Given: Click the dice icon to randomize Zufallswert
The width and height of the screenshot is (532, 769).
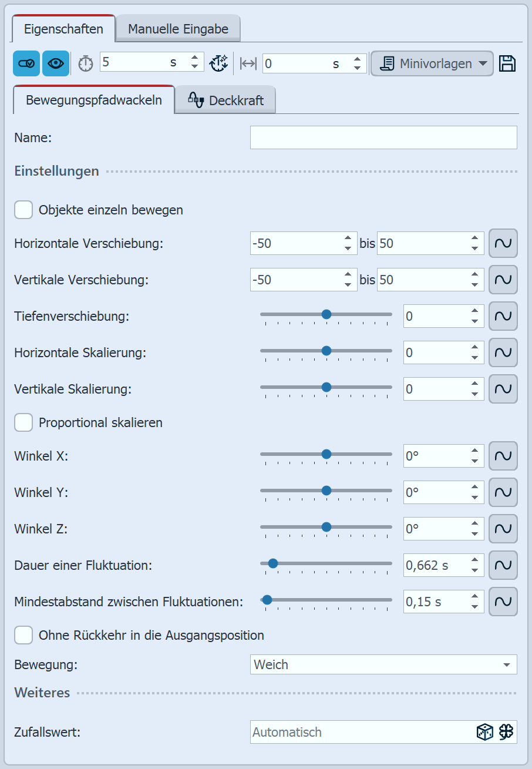Looking at the screenshot, I should (484, 732).
